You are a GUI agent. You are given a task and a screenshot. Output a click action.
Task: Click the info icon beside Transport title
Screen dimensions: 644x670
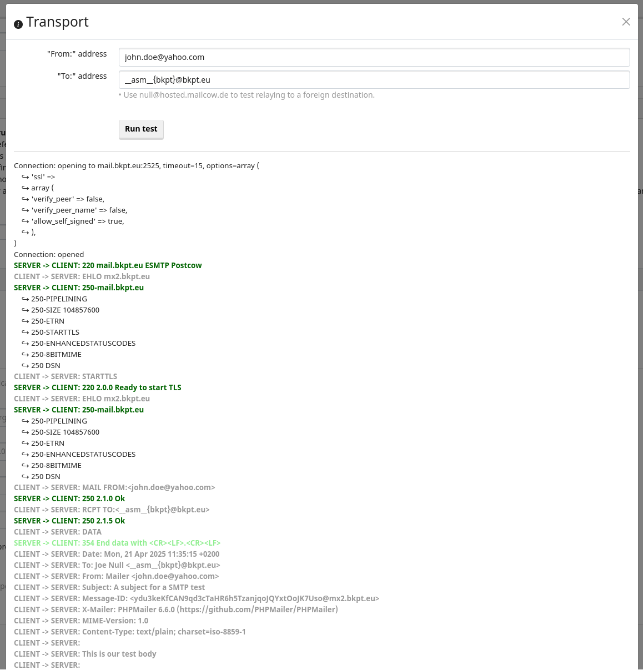18,24
